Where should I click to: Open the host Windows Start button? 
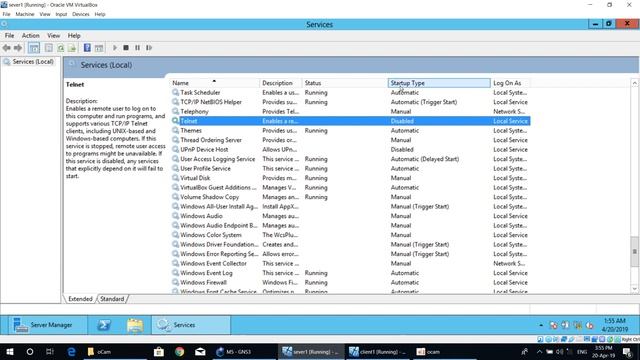[9, 351]
